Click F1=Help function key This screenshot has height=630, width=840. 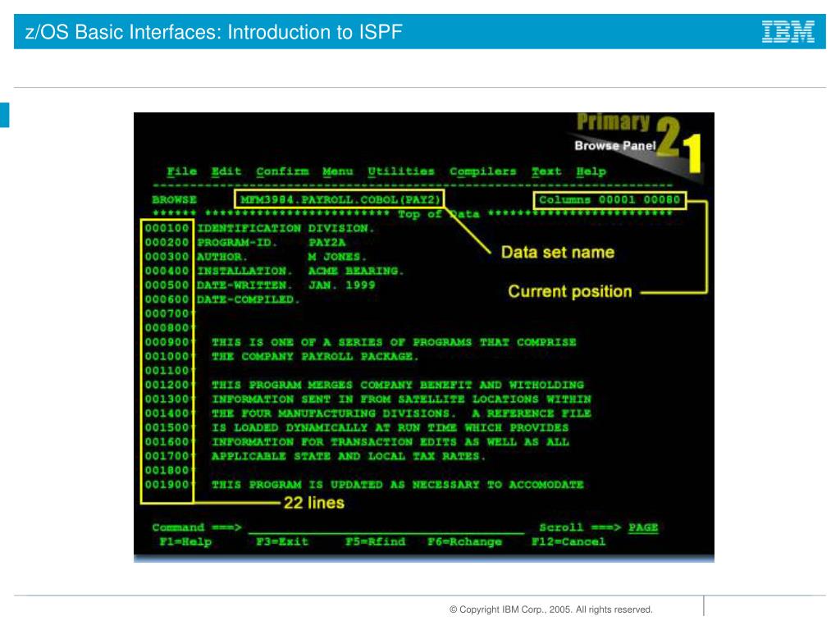(185, 541)
